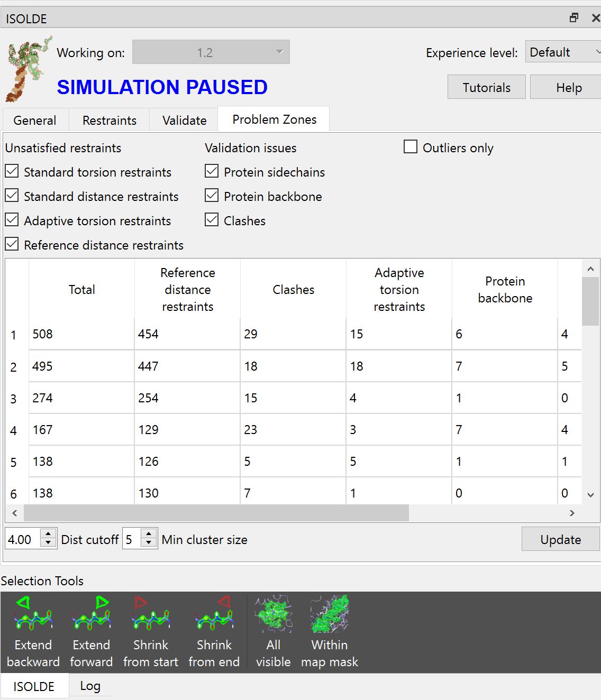
Task: Click the Extend forward selection tool
Action: [92, 632]
